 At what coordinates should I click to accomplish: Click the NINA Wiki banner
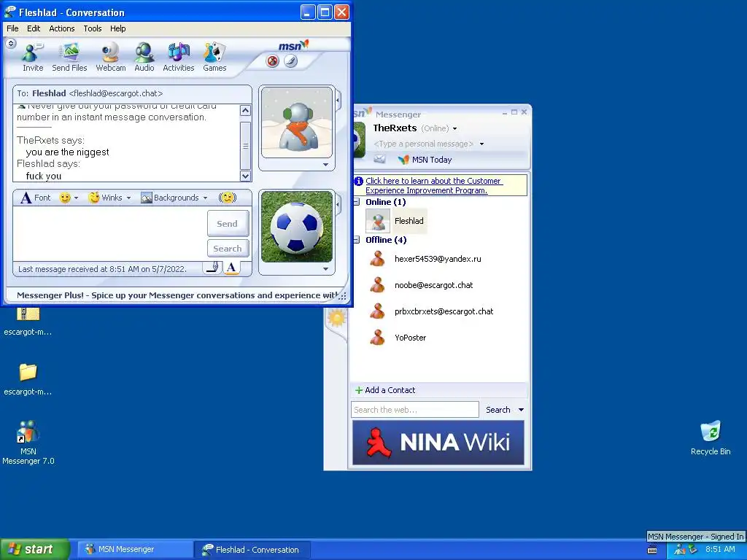pos(438,443)
